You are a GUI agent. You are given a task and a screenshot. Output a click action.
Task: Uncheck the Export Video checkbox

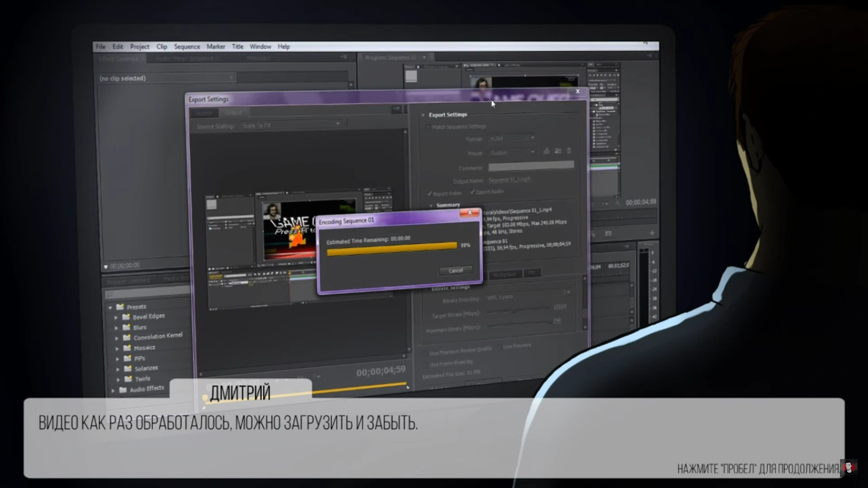point(430,193)
